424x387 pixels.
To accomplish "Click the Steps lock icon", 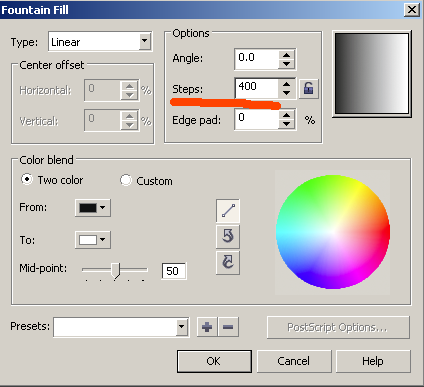I will click(308, 89).
